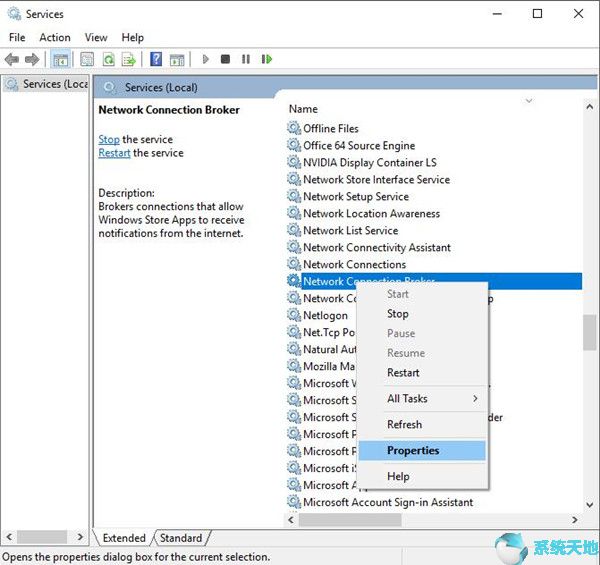
Task: Choose Properties from the context menu
Action: click(413, 450)
